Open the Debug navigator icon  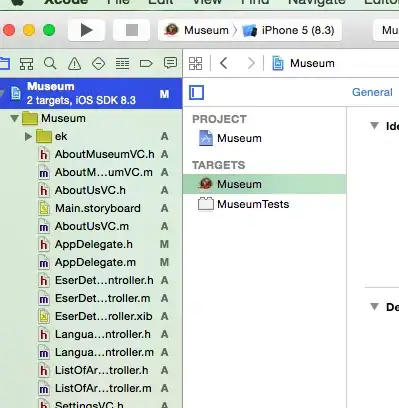click(122, 63)
